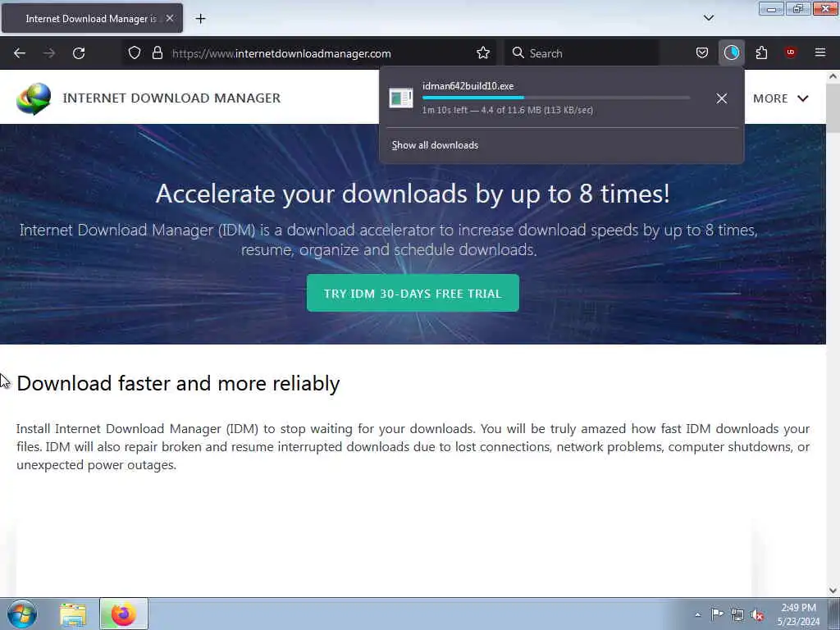
Task: Click Firefox icon in taskbar
Action: coord(123,614)
